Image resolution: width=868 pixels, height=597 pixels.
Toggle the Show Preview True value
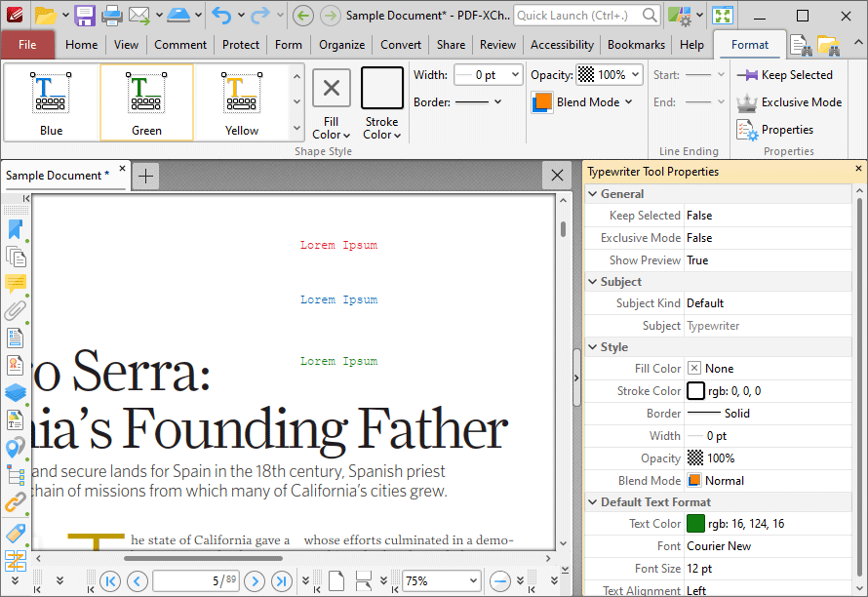(x=768, y=260)
